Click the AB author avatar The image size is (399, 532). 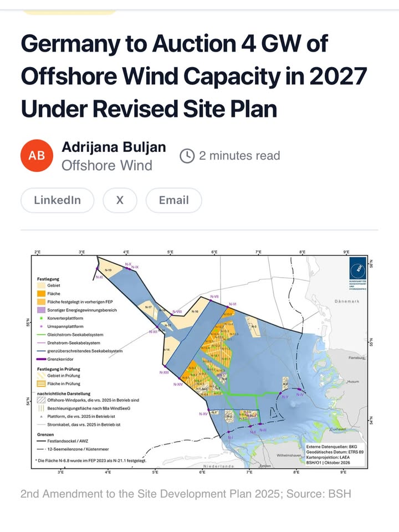coord(37,155)
